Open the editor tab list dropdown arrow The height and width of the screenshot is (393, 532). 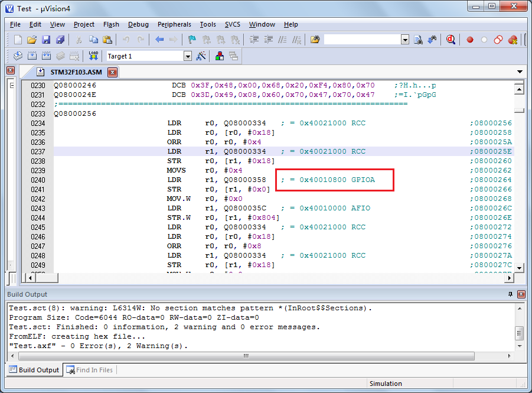coord(520,72)
